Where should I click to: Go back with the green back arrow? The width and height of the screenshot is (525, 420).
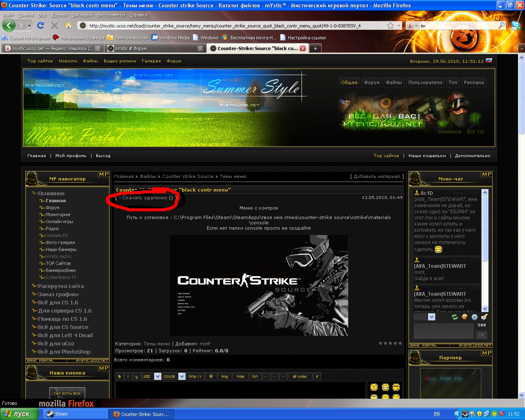tap(9, 25)
